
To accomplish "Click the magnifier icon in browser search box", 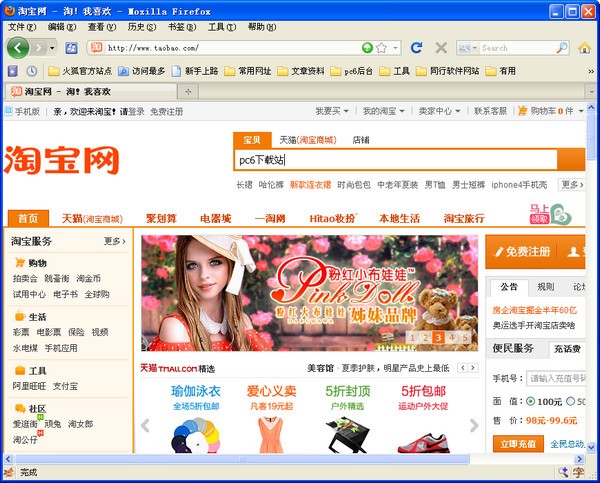I will tap(561, 48).
